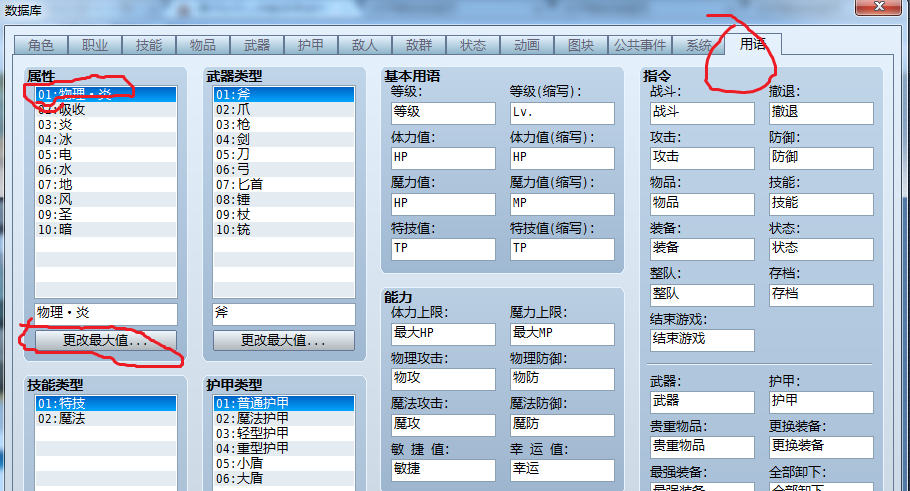The image size is (910, 491).
Task: Select the 状态 tab
Action: tap(472, 45)
